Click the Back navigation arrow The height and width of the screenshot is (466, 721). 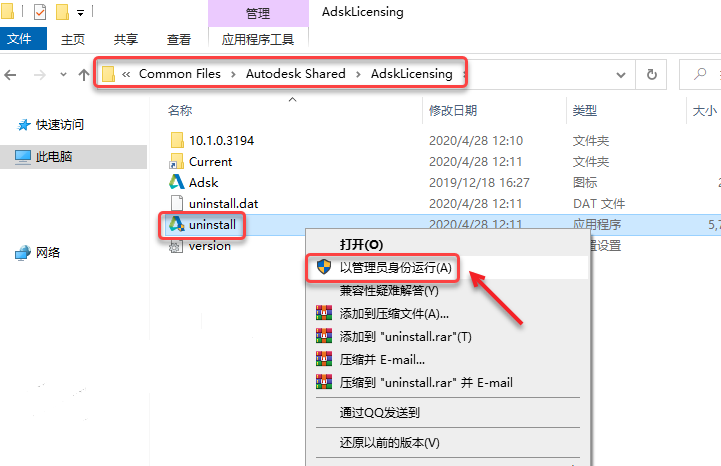pos(10,75)
